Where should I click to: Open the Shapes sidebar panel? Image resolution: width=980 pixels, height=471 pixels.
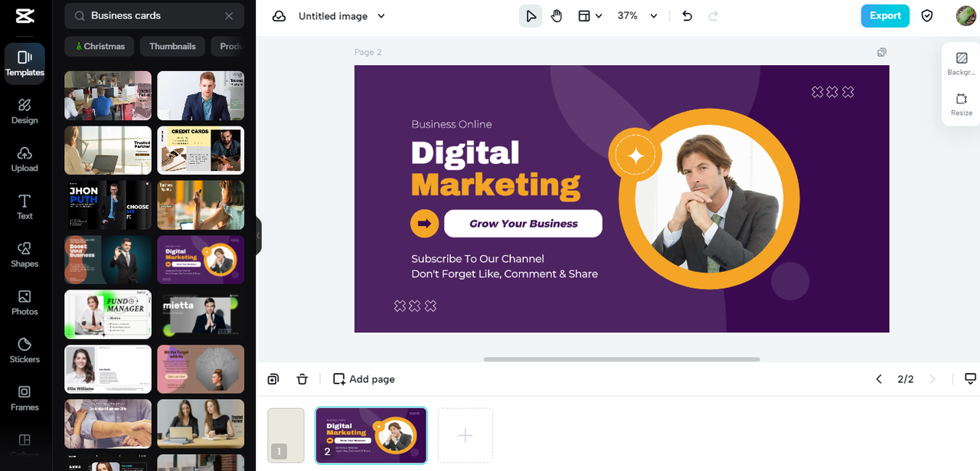pyautogui.click(x=24, y=255)
